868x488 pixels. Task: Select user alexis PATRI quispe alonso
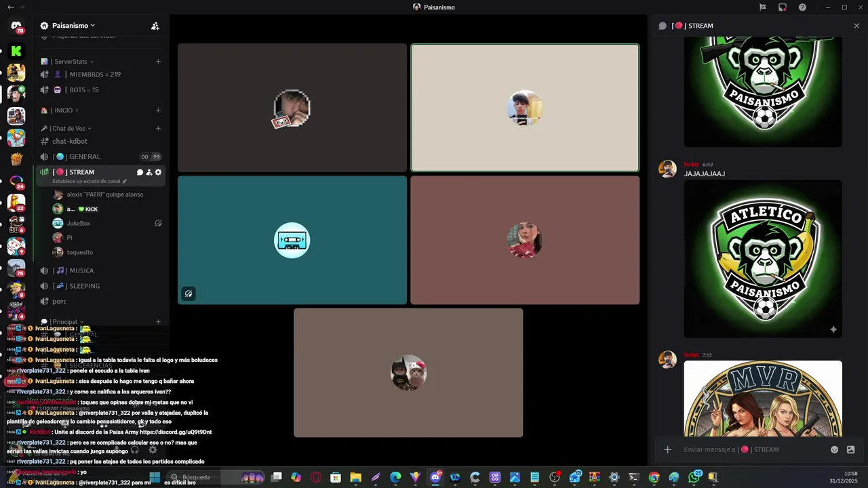(x=108, y=195)
